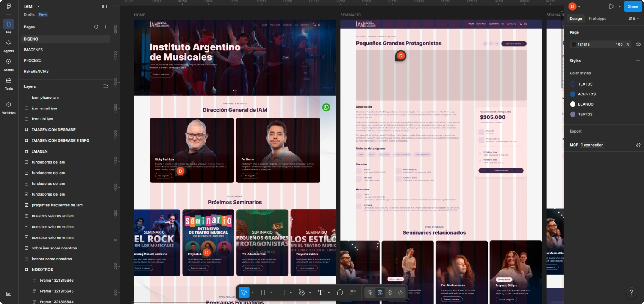Screen dimensions: 644x304
Task: Select the Frame tool
Action: 263,292
